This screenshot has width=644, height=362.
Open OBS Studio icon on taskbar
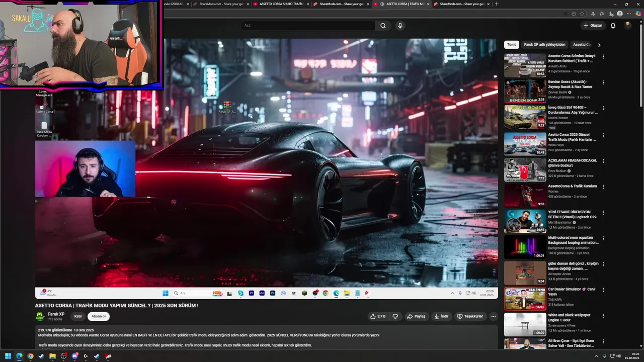(63, 356)
